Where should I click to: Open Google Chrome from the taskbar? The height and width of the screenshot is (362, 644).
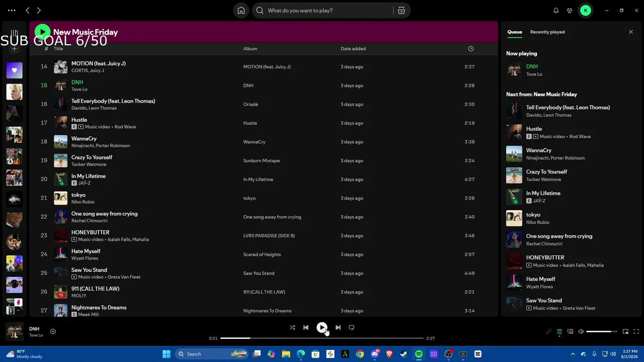360,354
